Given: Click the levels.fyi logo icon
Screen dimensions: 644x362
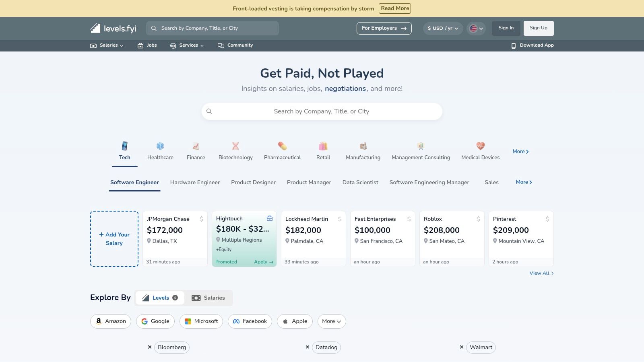Looking at the screenshot, I should pyautogui.click(x=95, y=28).
